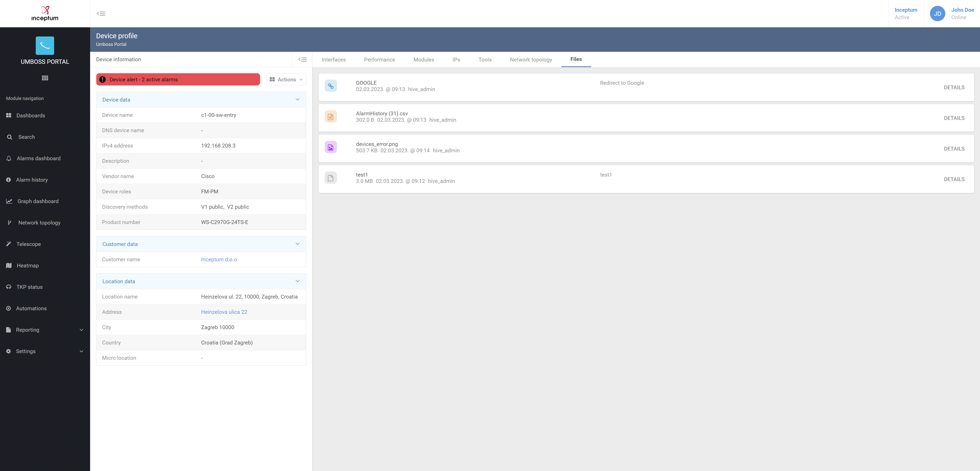Click the Search magnifier icon in sidebar
This screenshot has height=471, width=980.
(9, 137)
